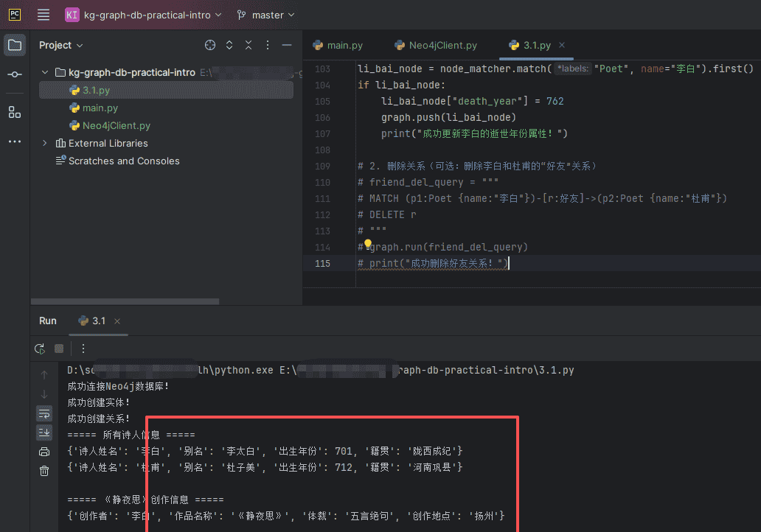This screenshot has height=532, width=761.
Task: Close the 3.1.py editor tab
Action: click(563, 45)
